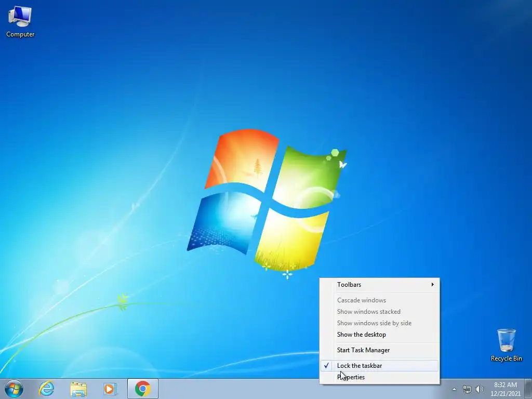Screen dimensions: 532x399
Task: Choose Show the desktop in context menu
Action: click(x=379, y=335)
